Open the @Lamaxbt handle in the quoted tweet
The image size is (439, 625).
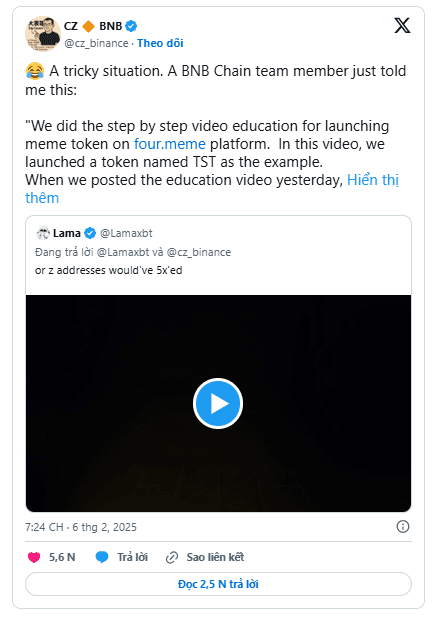126,233
